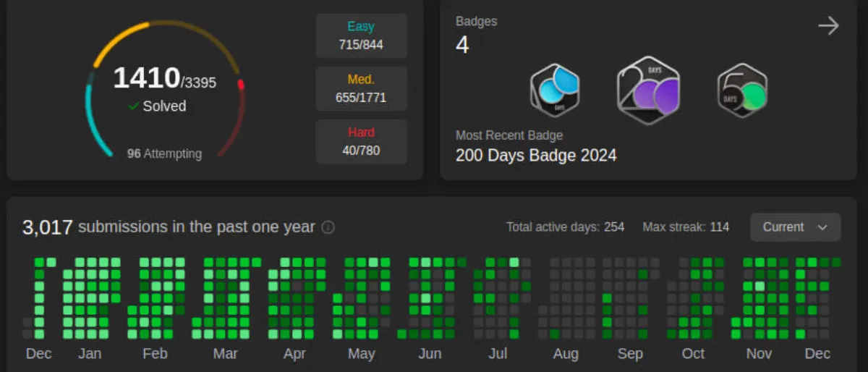
Task: Select the Med. 655/1771 difficulty box
Action: pyautogui.click(x=361, y=88)
